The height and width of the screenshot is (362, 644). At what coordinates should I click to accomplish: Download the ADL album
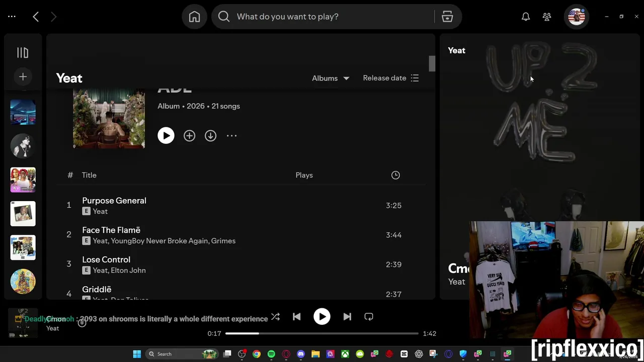point(210,136)
